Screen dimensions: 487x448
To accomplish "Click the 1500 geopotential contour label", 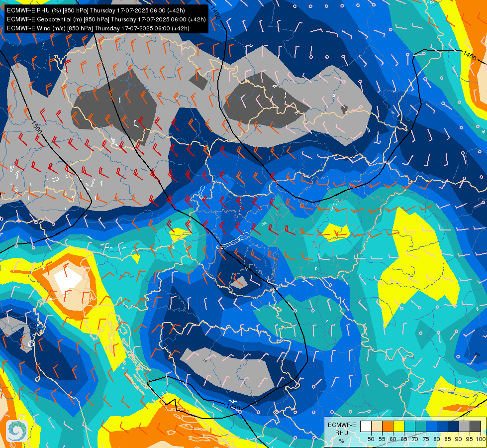I will pos(36,127).
